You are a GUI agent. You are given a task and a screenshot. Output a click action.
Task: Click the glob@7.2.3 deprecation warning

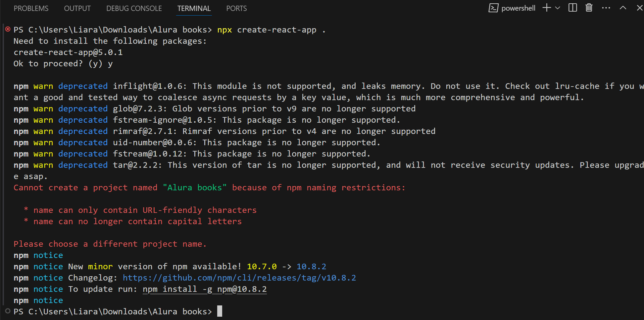pos(215,109)
